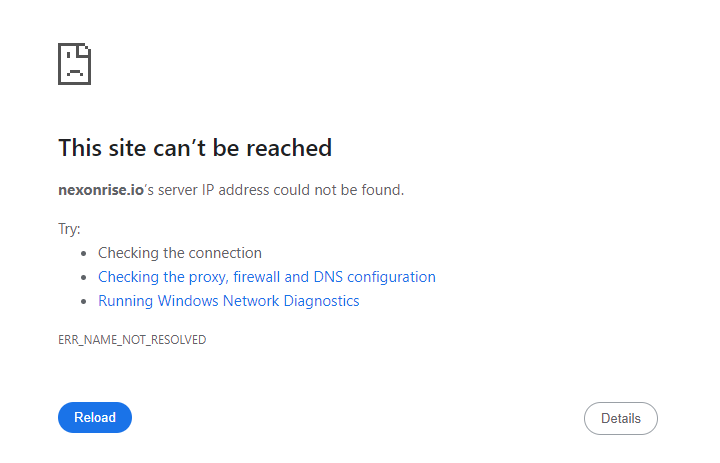Screen dimensions: 720x463
Task: Click the frowning face inside the page icon
Action: pyautogui.click(x=74, y=70)
